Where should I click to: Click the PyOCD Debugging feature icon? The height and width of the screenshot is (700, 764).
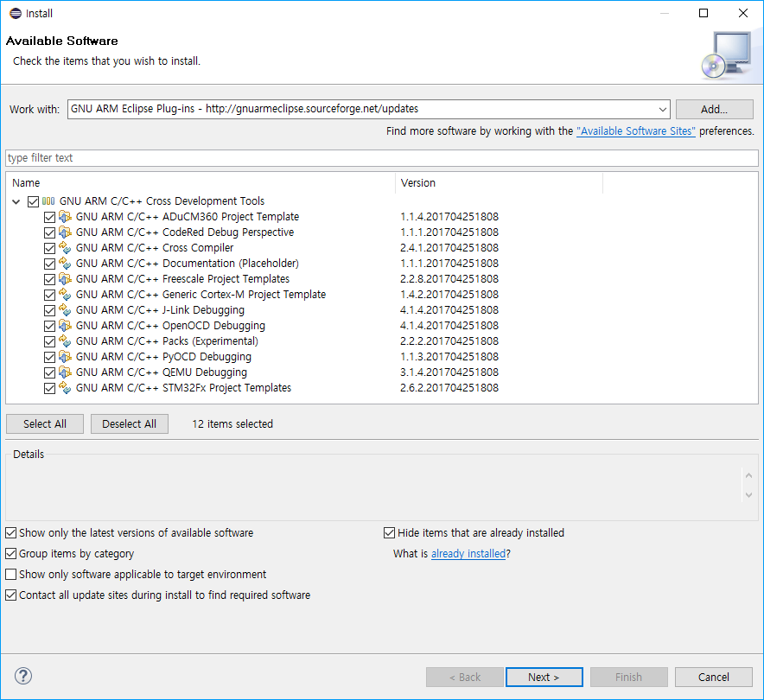pos(65,356)
